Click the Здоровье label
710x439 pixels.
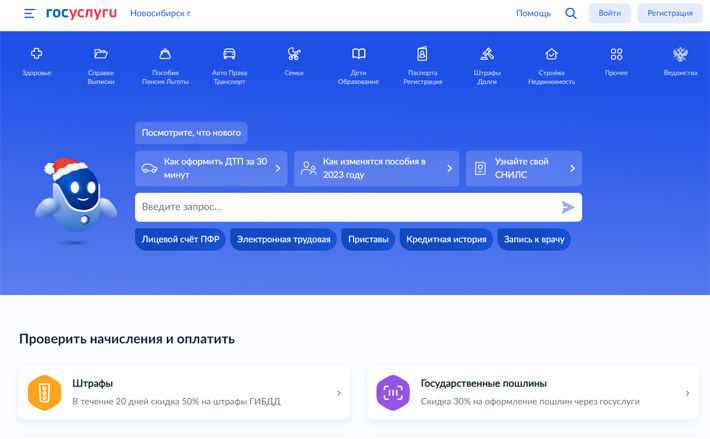(37, 73)
